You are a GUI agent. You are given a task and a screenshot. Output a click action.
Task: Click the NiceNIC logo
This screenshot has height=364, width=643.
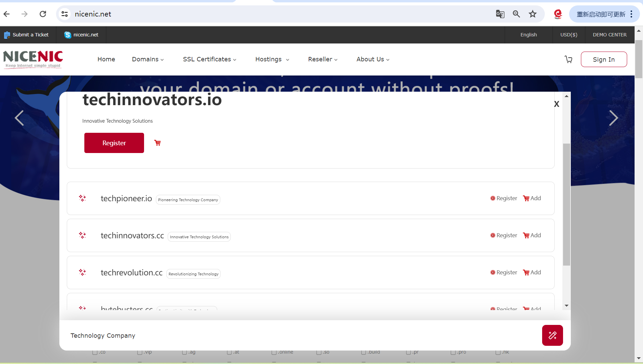click(x=33, y=59)
